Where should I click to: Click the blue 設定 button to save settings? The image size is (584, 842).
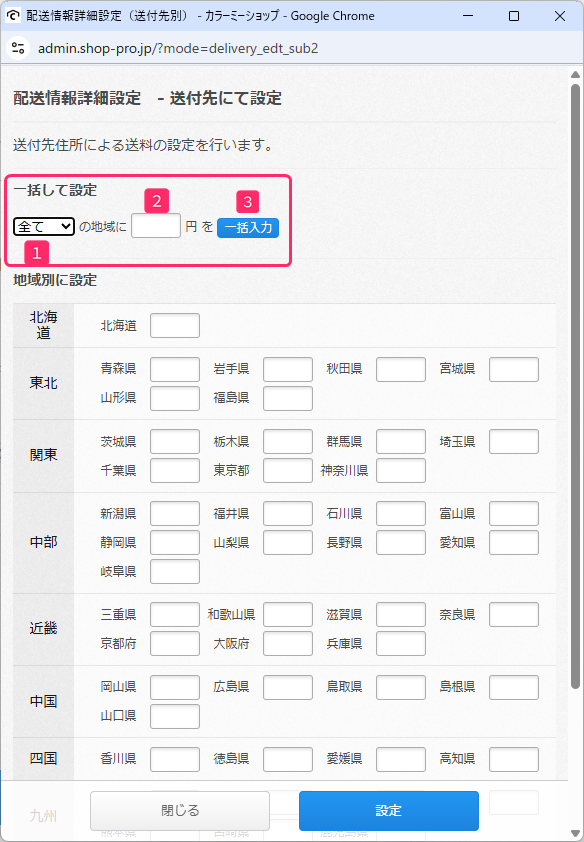click(x=388, y=810)
